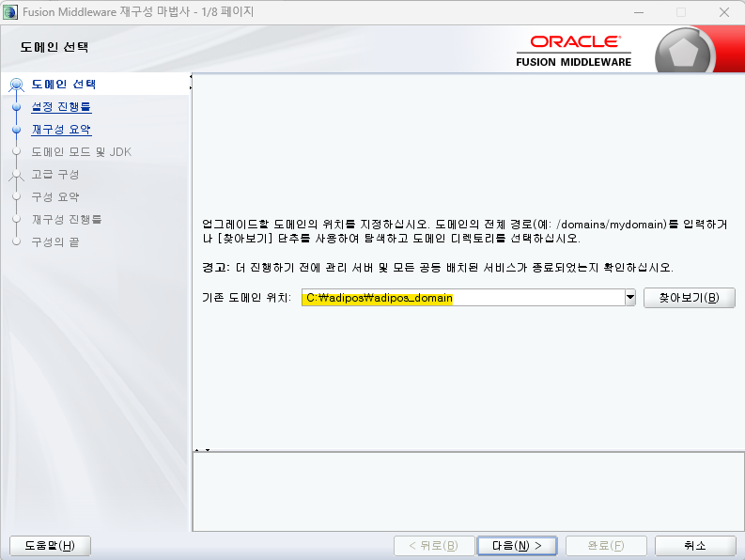Click the 재구성 요약 step bullet icon
Viewport: 745px width, 560px height.
(x=17, y=130)
